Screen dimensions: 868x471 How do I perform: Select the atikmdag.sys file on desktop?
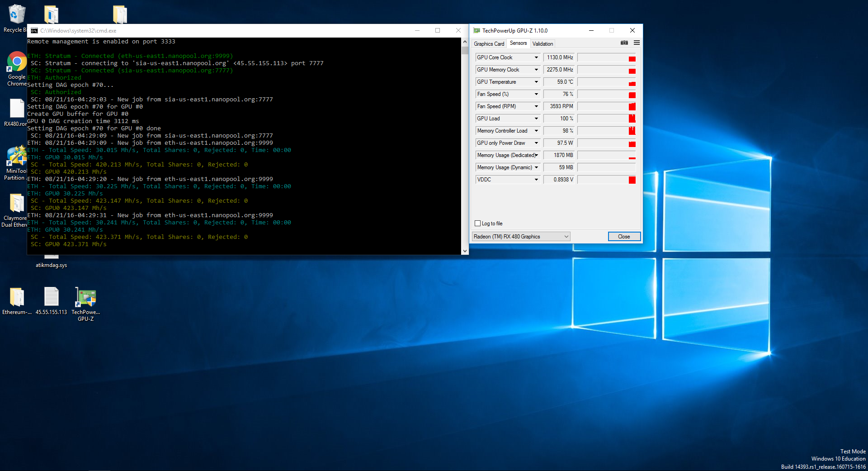point(51,265)
